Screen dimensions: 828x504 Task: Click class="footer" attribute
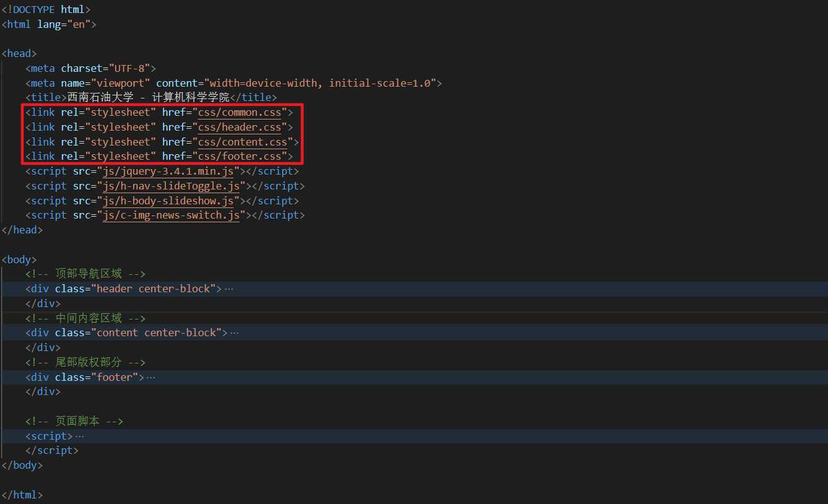97,377
